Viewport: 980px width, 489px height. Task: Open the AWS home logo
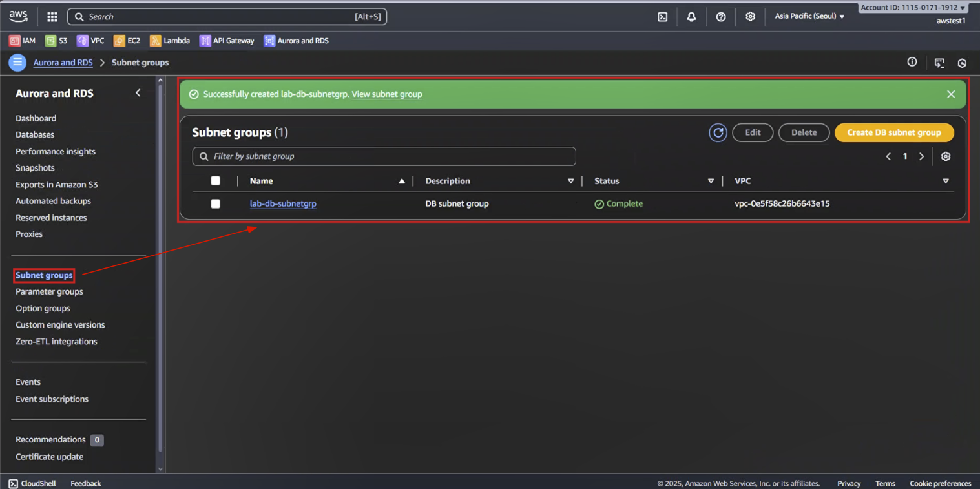pos(18,17)
